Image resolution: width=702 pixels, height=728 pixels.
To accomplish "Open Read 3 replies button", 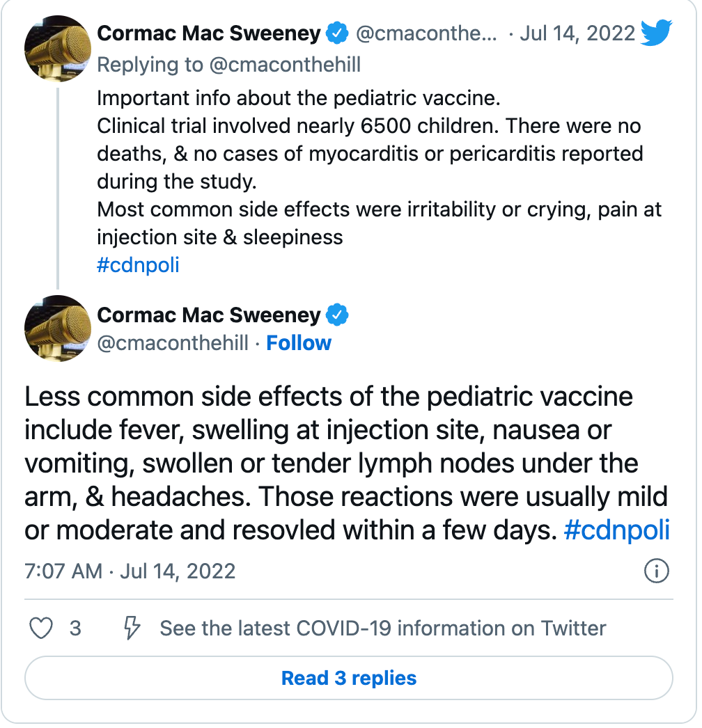I will (x=349, y=678).
